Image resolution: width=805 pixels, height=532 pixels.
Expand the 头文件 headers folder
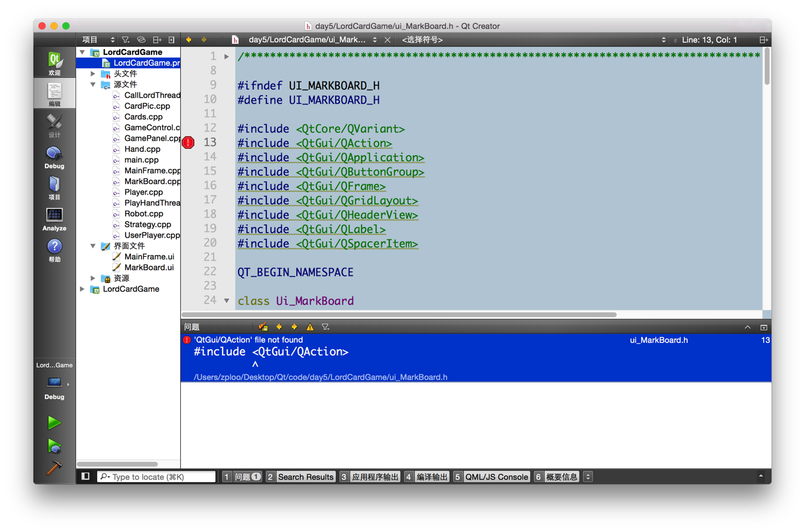93,74
